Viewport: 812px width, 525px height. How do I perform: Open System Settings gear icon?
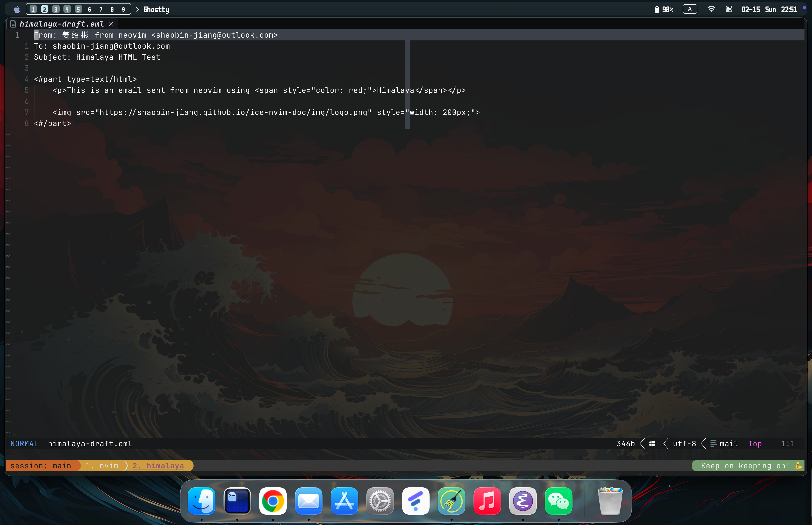380,501
